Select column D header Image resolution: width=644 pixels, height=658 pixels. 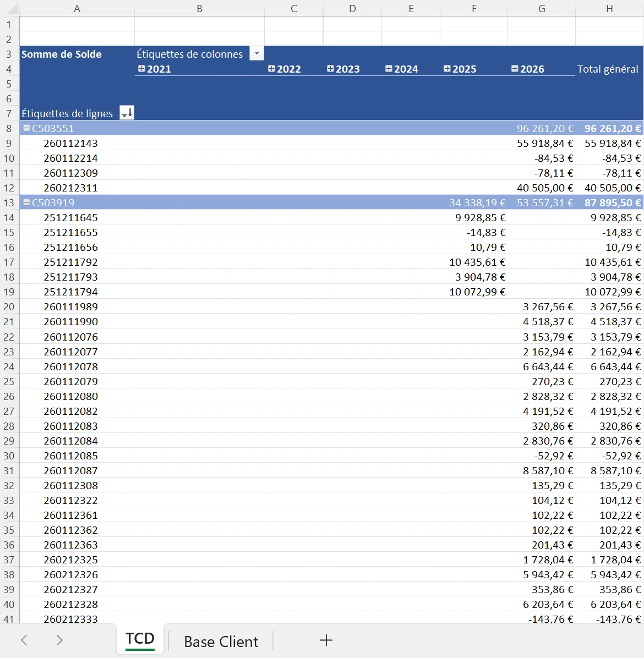click(352, 8)
